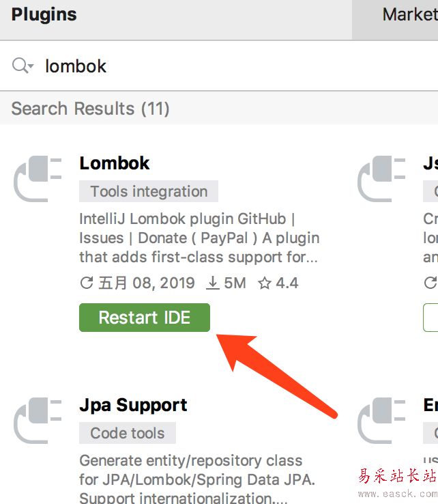438x504 pixels.
Task: Switch to the Marketplace tab
Action: [x=409, y=14]
